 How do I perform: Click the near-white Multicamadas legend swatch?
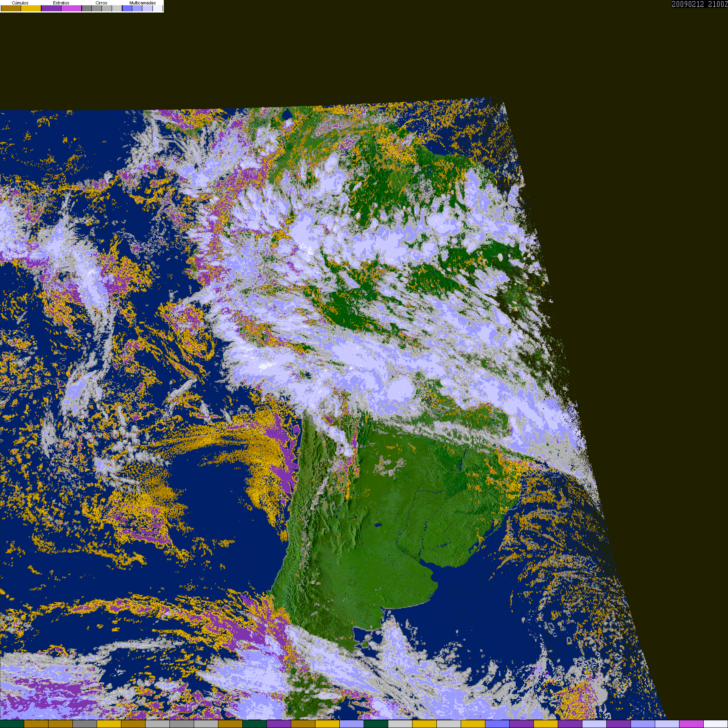point(158,8)
